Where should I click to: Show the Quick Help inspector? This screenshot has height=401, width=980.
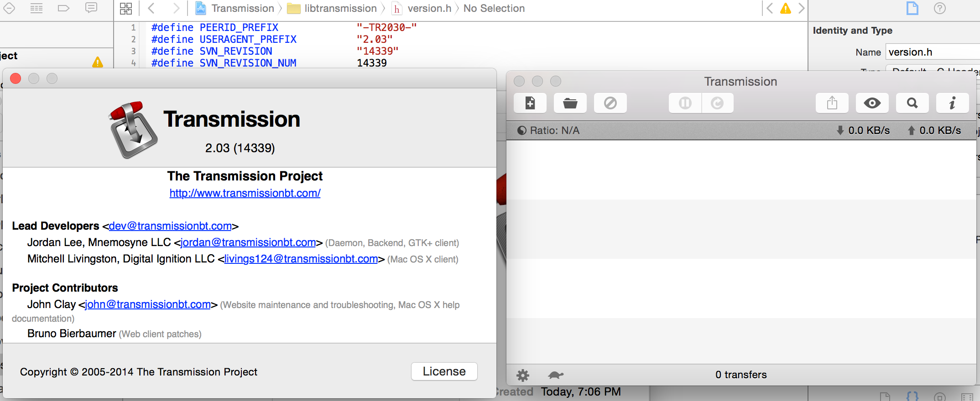940,8
